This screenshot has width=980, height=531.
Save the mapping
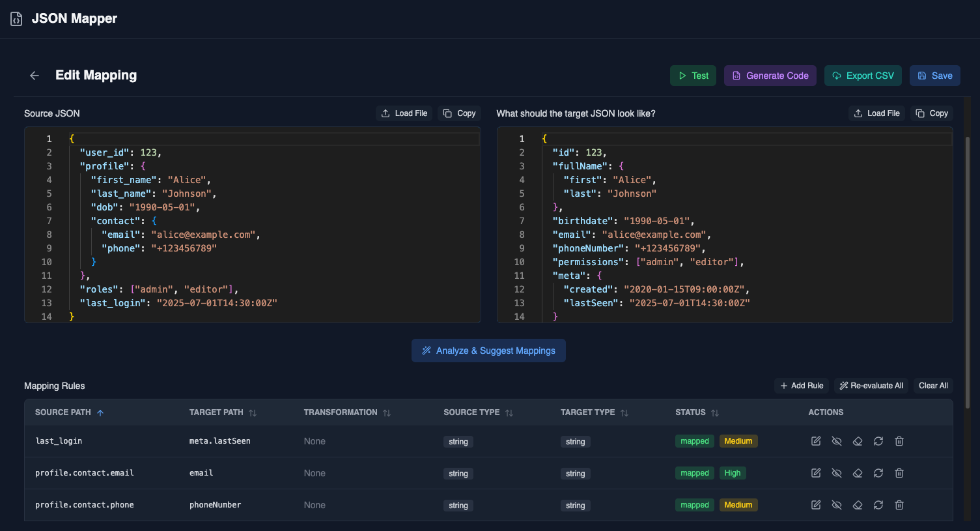tap(934, 76)
